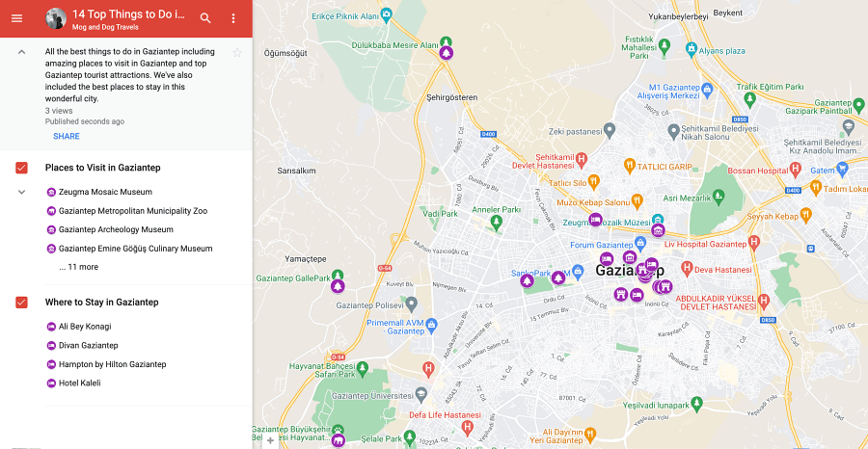This screenshot has width=868, height=449.
Task: Select Hotel Kaleli entry
Action: (80, 383)
